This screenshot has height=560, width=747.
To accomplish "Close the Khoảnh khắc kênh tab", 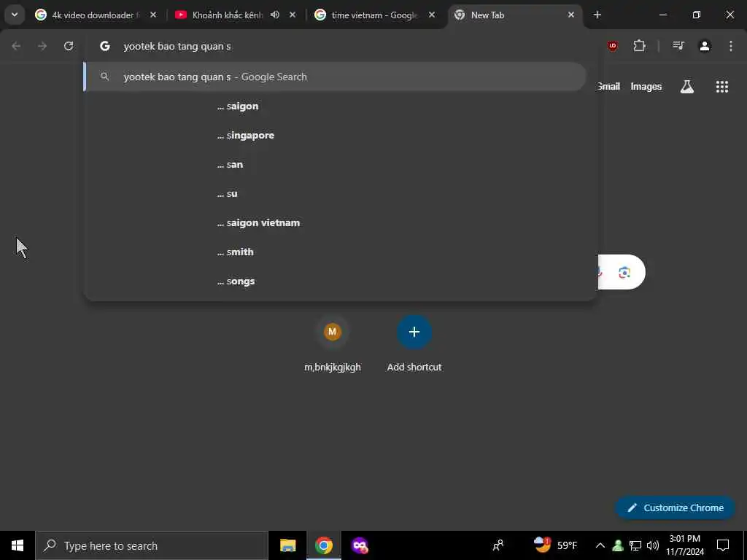I will tap(293, 15).
